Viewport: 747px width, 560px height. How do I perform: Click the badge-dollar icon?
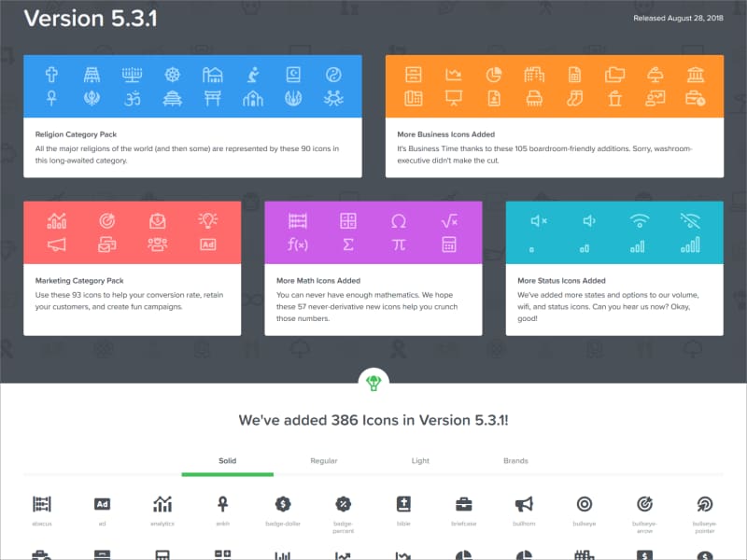pyautogui.click(x=284, y=504)
